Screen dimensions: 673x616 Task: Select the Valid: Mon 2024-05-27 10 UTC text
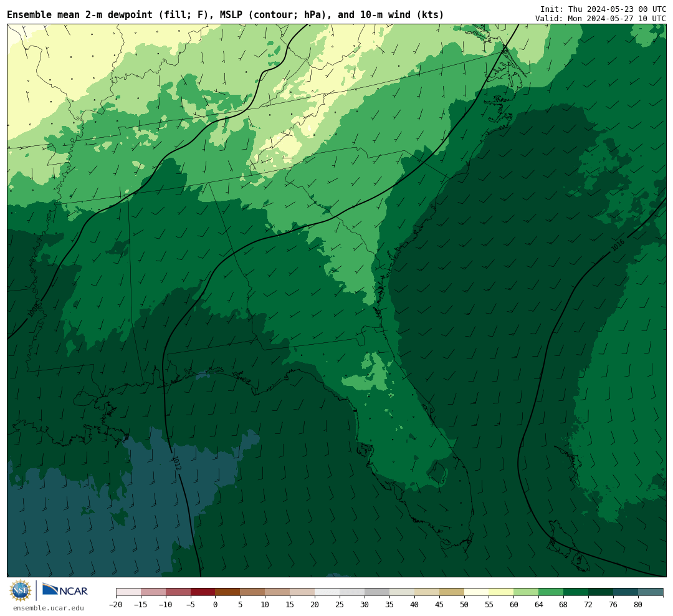point(601,19)
